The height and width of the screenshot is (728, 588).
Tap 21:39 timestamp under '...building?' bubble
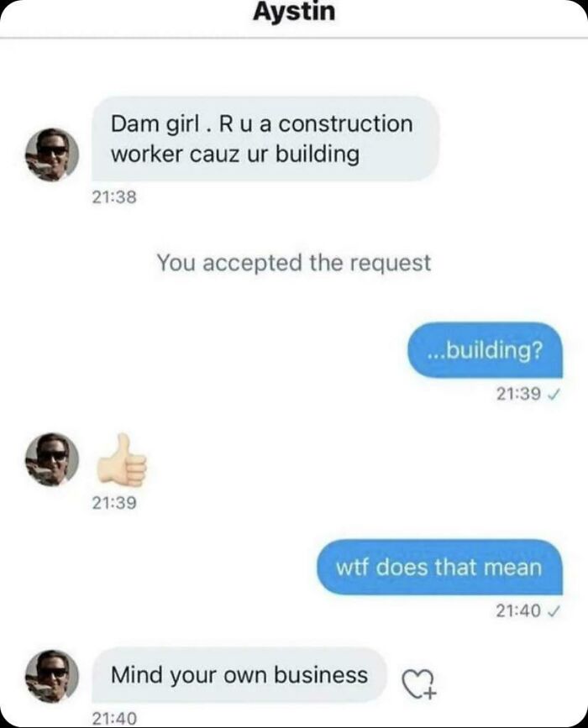518,394
